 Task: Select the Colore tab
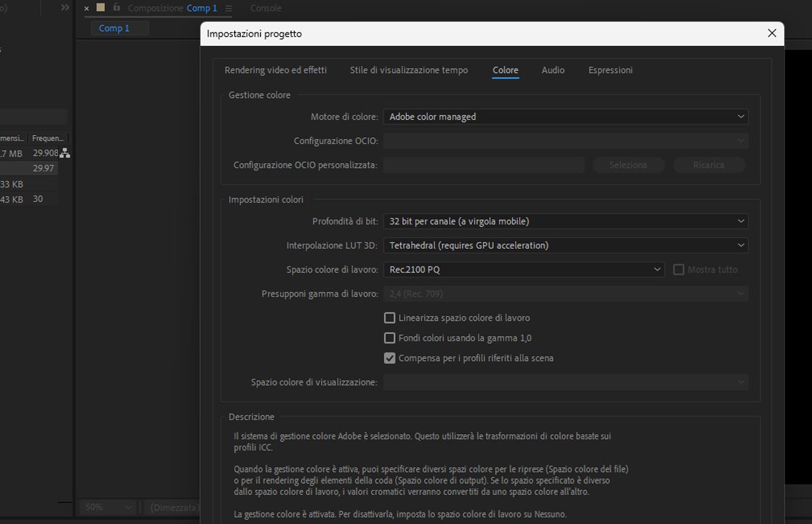coord(505,70)
